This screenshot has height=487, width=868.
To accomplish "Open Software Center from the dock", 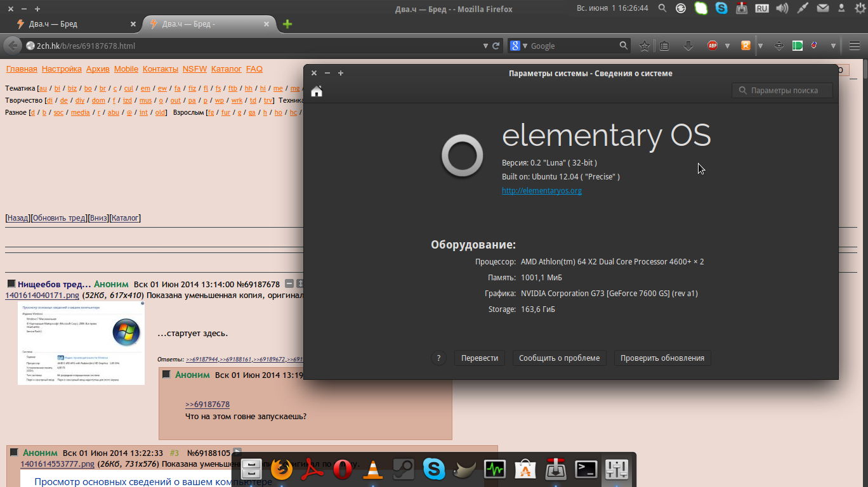I will click(525, 469).
